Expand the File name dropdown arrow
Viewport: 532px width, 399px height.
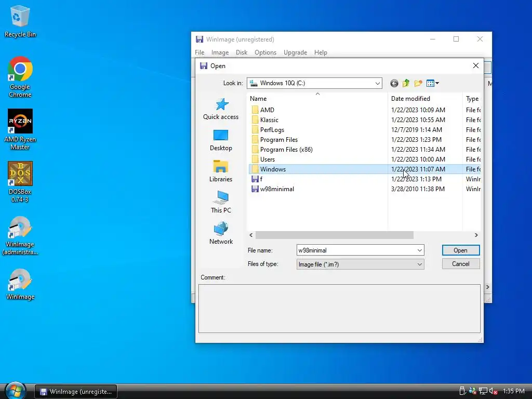click(420, 250)
